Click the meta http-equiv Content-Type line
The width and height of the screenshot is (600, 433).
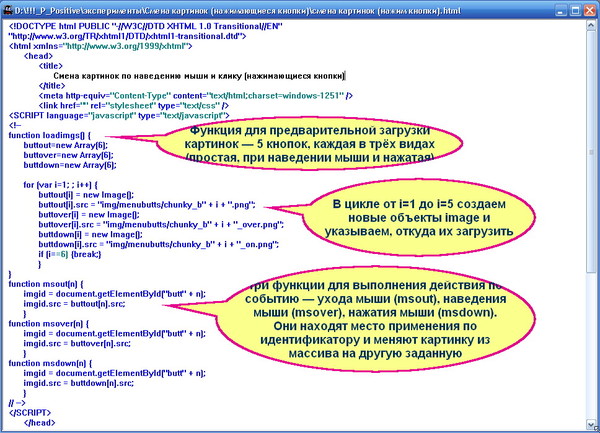(x=196, y=96)
